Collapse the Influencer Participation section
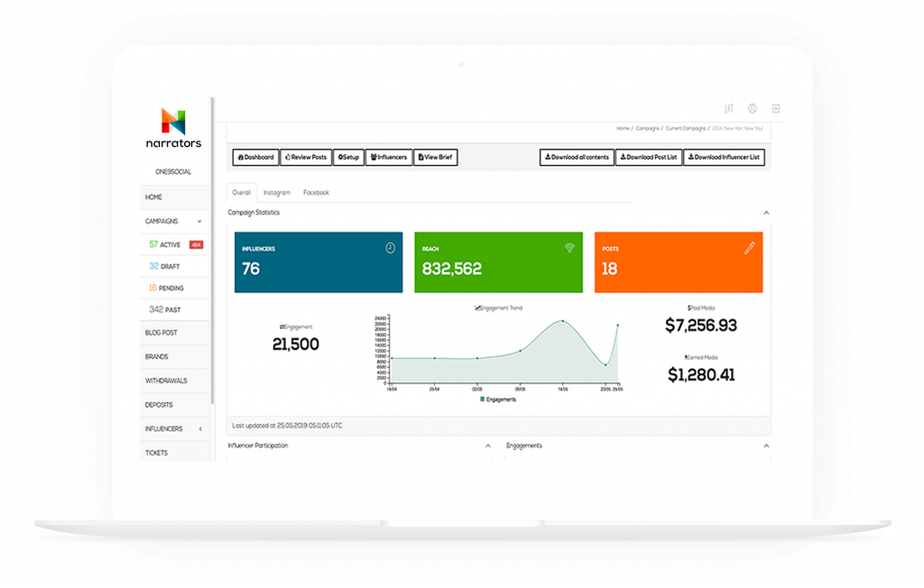Screen dimensions: 924x588 (488, 446)
